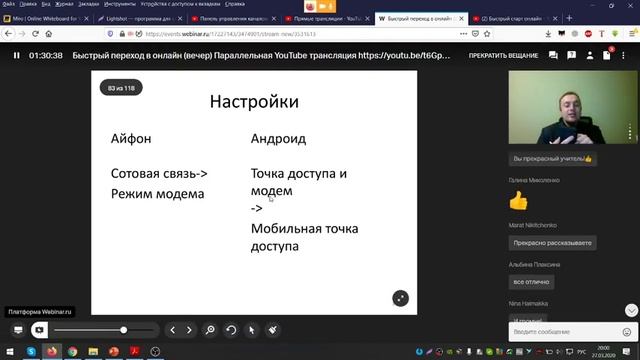
Task: Jump to newest chat messages arrow
Action: [631, 311]
